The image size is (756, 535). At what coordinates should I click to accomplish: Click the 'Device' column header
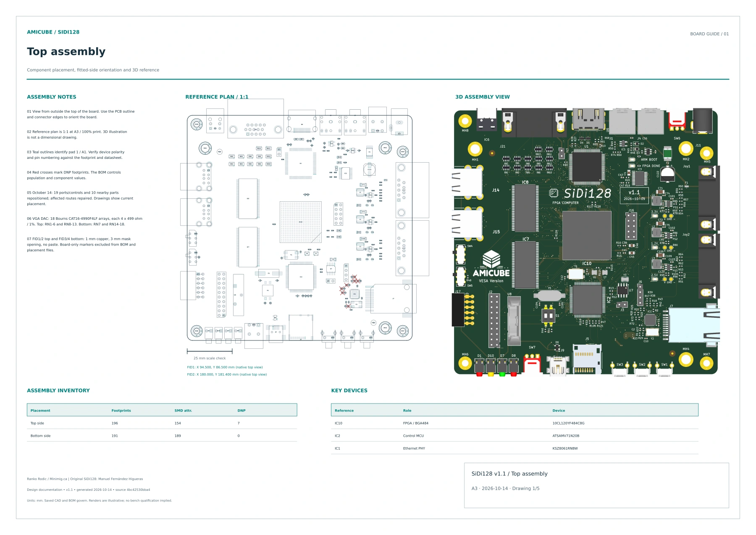point(559,411)
